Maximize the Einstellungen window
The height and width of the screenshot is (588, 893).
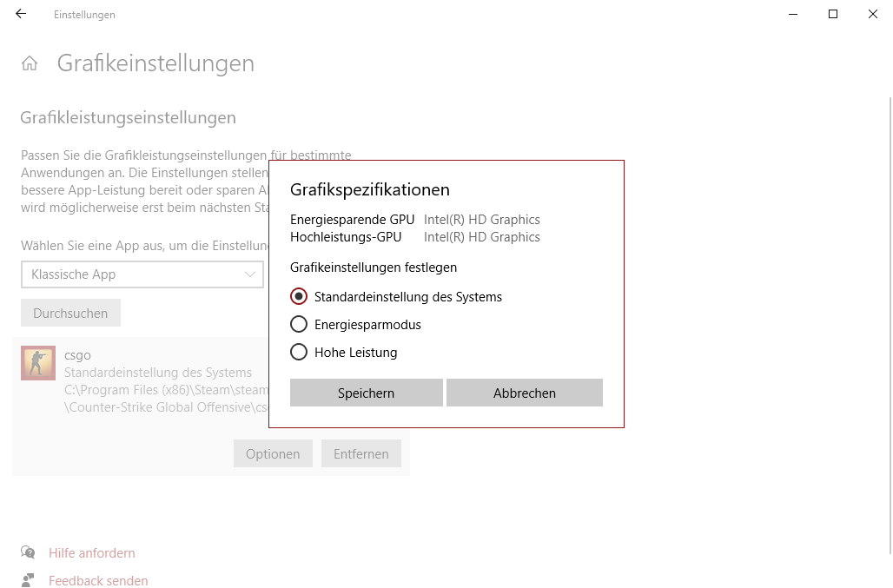click(832, 14)
